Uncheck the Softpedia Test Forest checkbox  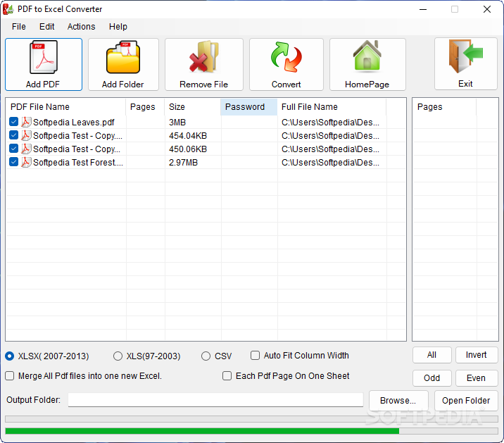[13, 162]
